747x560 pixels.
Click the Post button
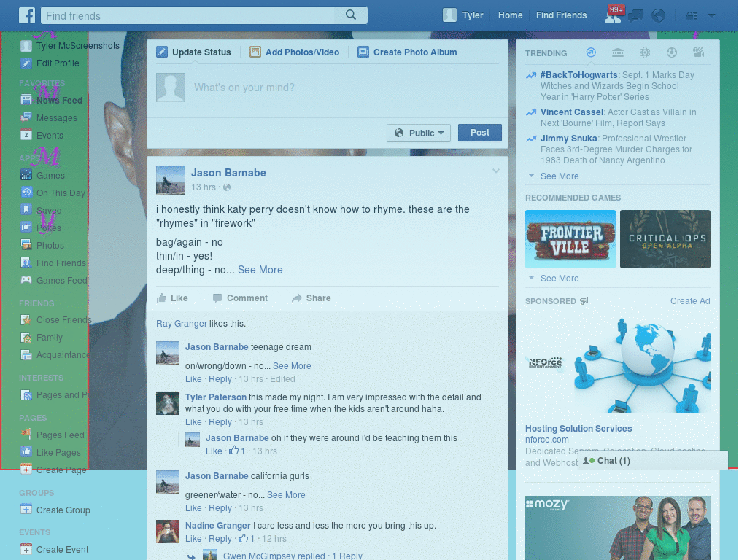point(480,133)
